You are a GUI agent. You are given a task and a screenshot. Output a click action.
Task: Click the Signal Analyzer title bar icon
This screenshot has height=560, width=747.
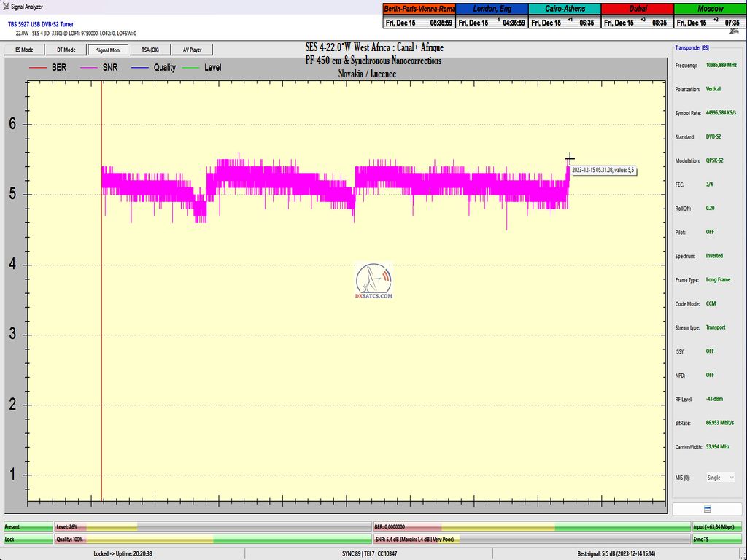click(5, 6)
